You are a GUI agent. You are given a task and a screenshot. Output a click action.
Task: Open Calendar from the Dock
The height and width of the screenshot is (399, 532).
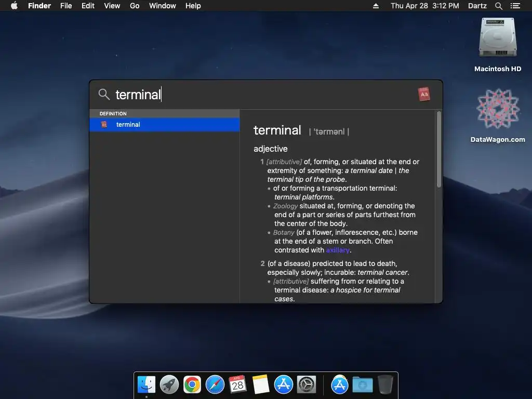tap(237, 385)
